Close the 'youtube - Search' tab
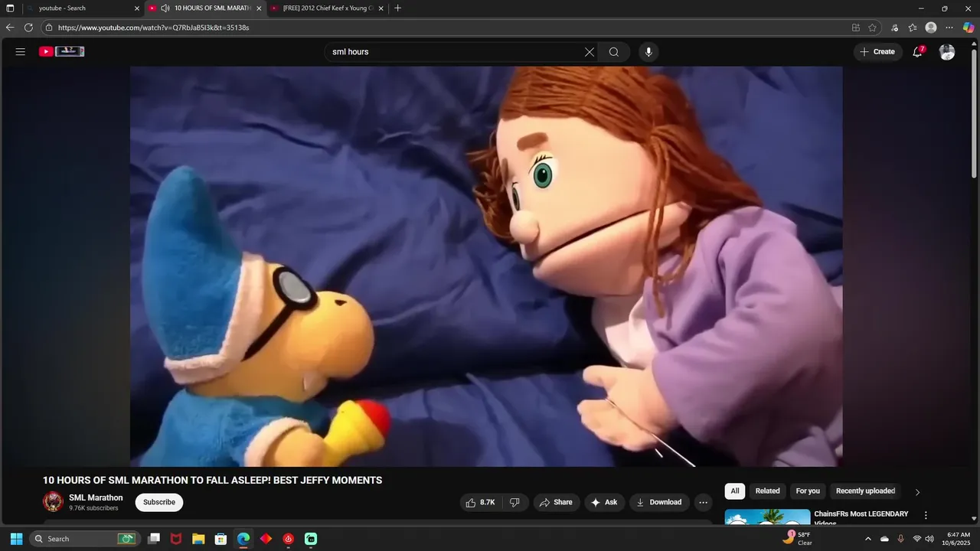 137,8
